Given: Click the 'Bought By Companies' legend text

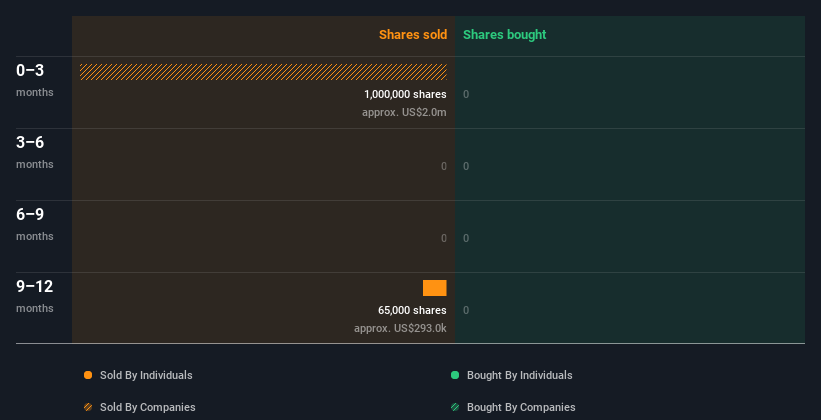Looking at the screenshot, I should point(521,407).
